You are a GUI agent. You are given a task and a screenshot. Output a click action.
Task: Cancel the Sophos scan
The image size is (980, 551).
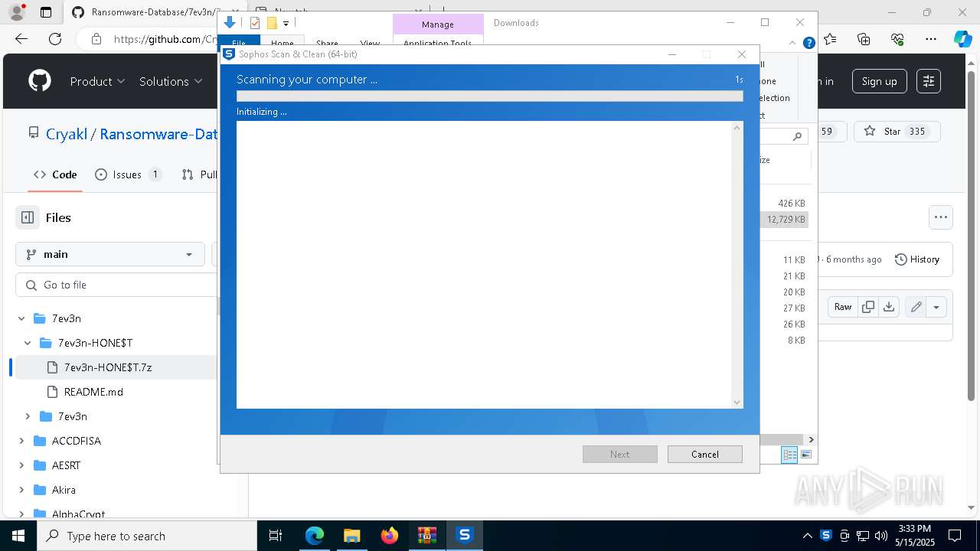click(704, 454)
